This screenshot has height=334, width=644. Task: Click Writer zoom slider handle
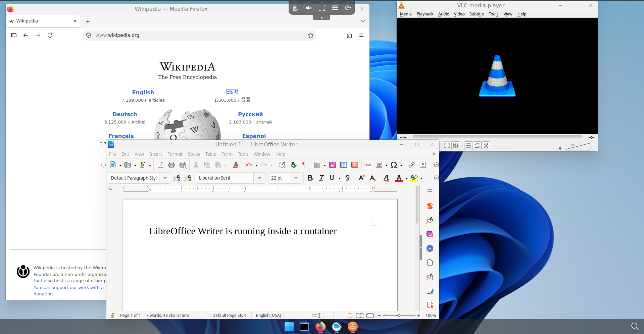pos(399,316)
